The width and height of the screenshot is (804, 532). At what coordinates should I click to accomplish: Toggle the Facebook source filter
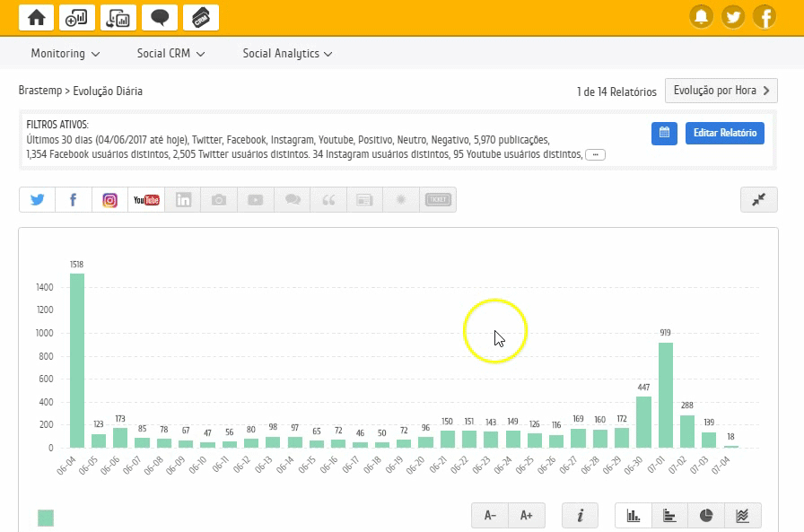click(x=74, y=200)
